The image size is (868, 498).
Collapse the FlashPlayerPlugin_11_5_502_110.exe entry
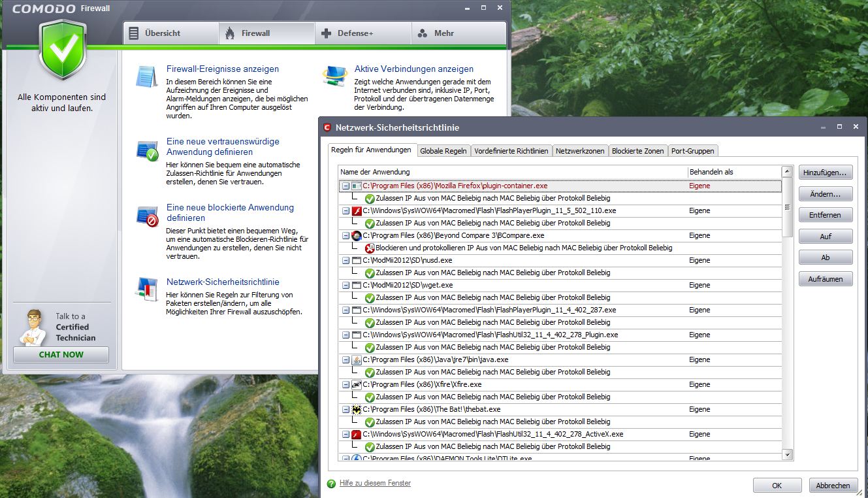[x=346, y=211]
